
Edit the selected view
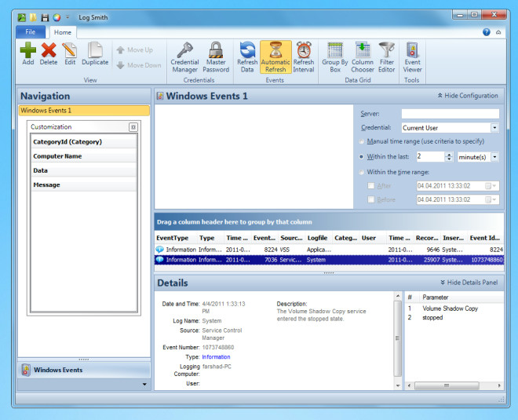pyautogui.click(x=70, y=53)
